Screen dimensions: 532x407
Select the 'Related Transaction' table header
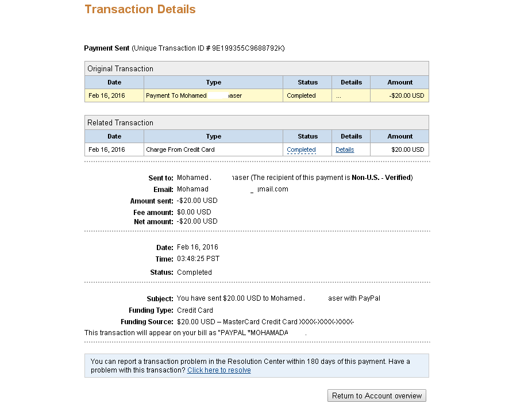pyautogui.click(x=120, y=123)
